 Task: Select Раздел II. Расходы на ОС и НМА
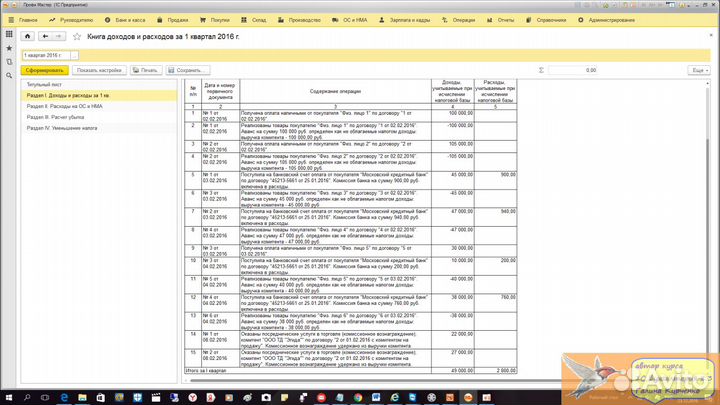pyautogui.click(x=65, y=106)
